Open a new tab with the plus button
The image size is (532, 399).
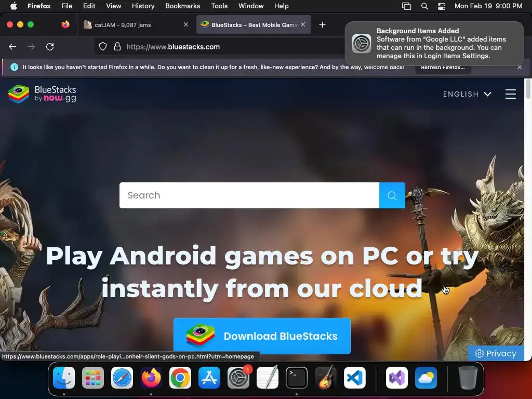[x=322, y=25]
